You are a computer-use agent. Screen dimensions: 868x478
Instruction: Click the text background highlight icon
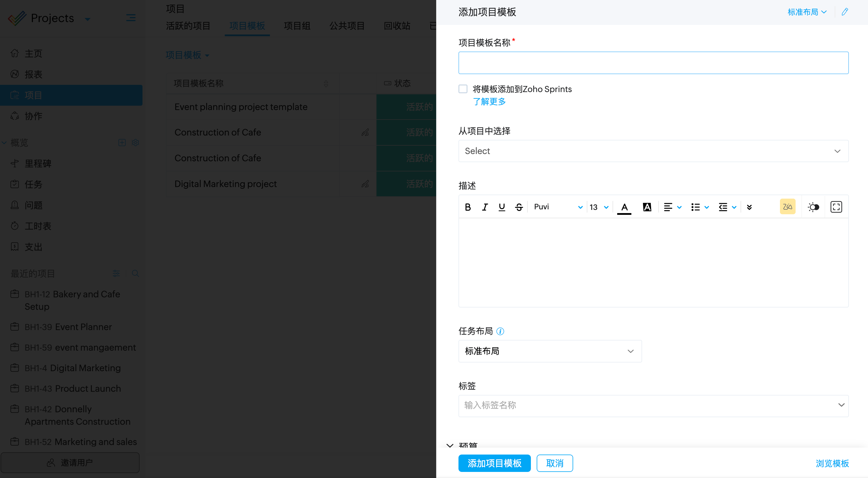[x=647, y=207]
